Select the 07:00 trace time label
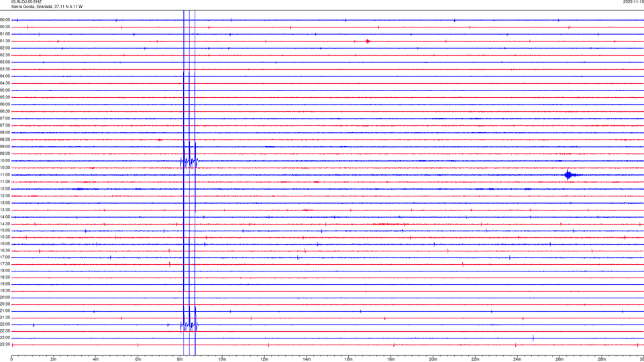Screen dimensions: 644x362 pos(5,119)
